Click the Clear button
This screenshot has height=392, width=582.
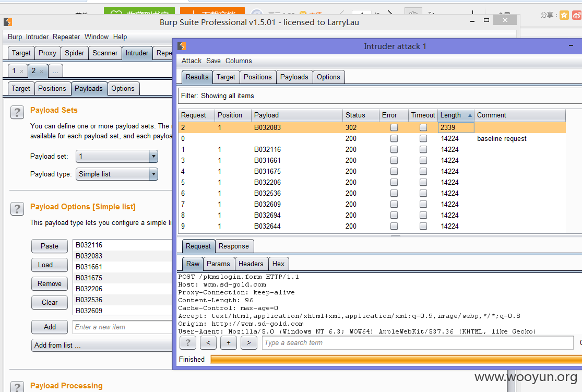[50, 303]
